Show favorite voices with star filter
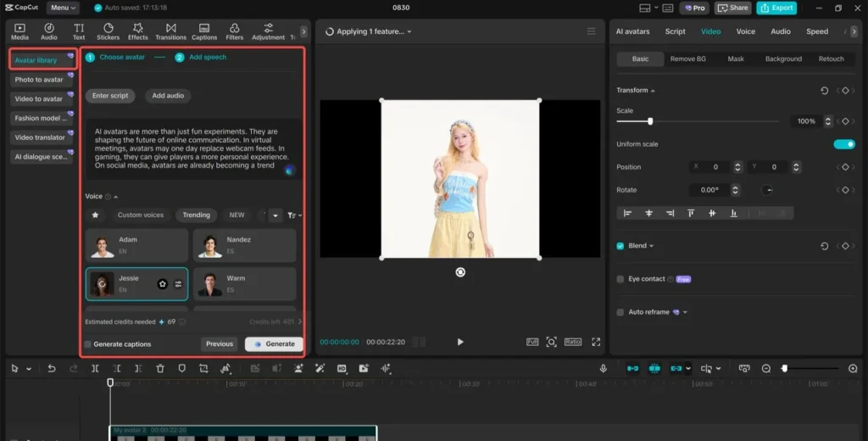Screen dimensions: 868x441 pyautogui.click(x=95, y=215)
